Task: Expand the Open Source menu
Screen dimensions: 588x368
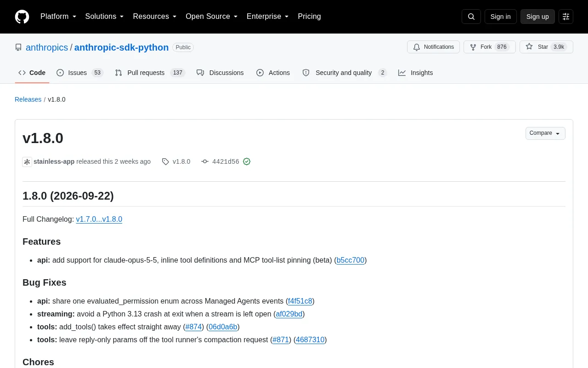Action: [x=211, y=17]
